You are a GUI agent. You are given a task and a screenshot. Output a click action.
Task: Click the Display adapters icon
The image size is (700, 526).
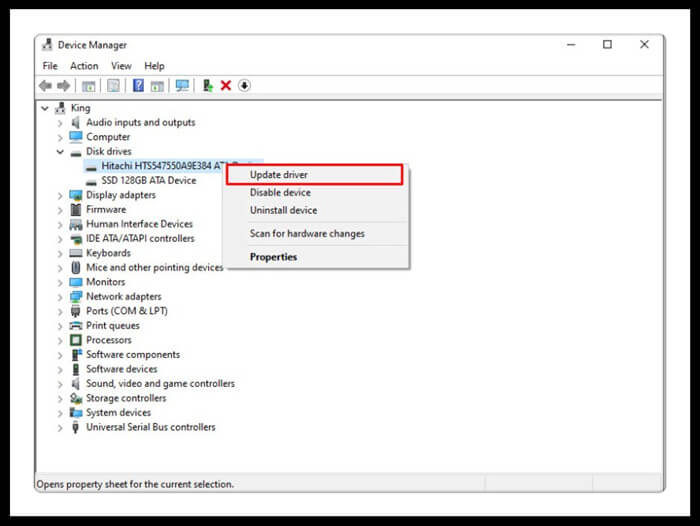[x=76, y=195]
